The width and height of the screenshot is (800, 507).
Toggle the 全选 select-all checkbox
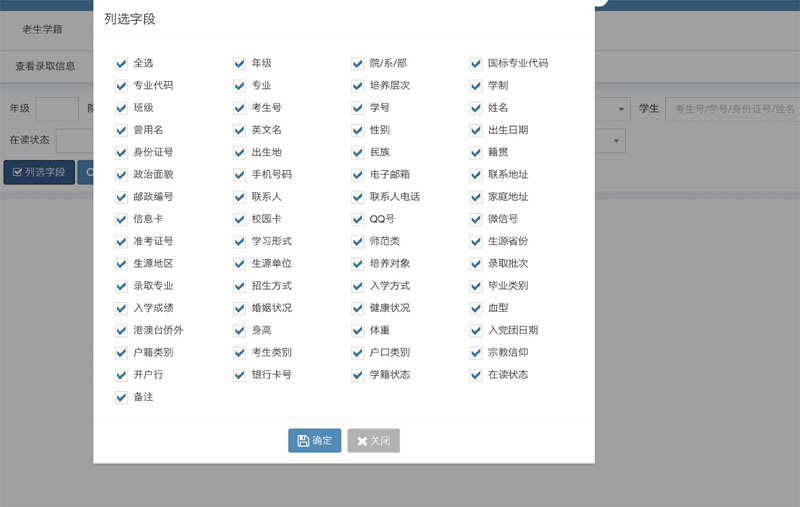click(121, 64)
